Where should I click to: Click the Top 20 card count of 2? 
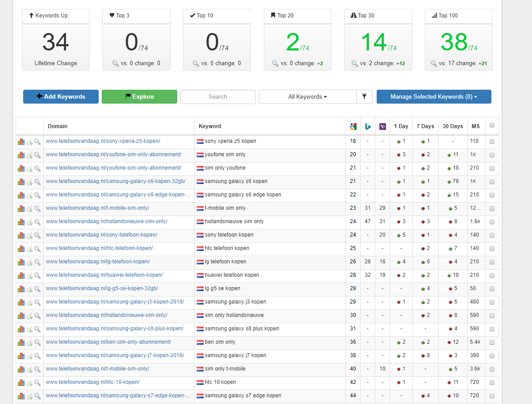click(x=293, y=42)
